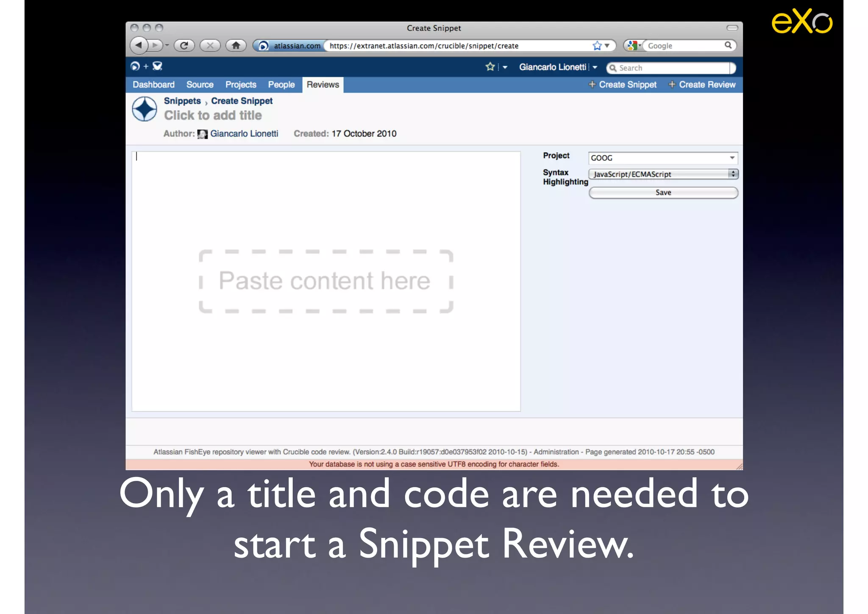Open the Project GOOG dropdown

(663, 158)
